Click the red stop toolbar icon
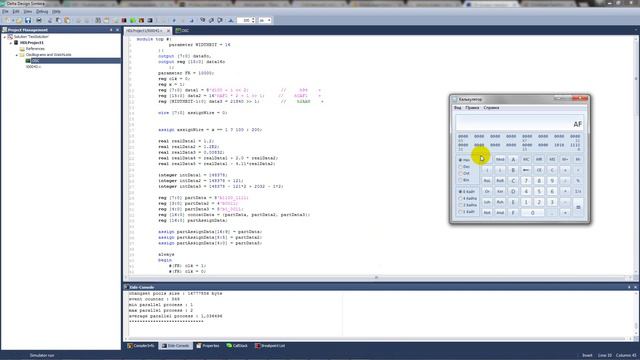Screen dimensions: 640x360 [x=124, y=20]
